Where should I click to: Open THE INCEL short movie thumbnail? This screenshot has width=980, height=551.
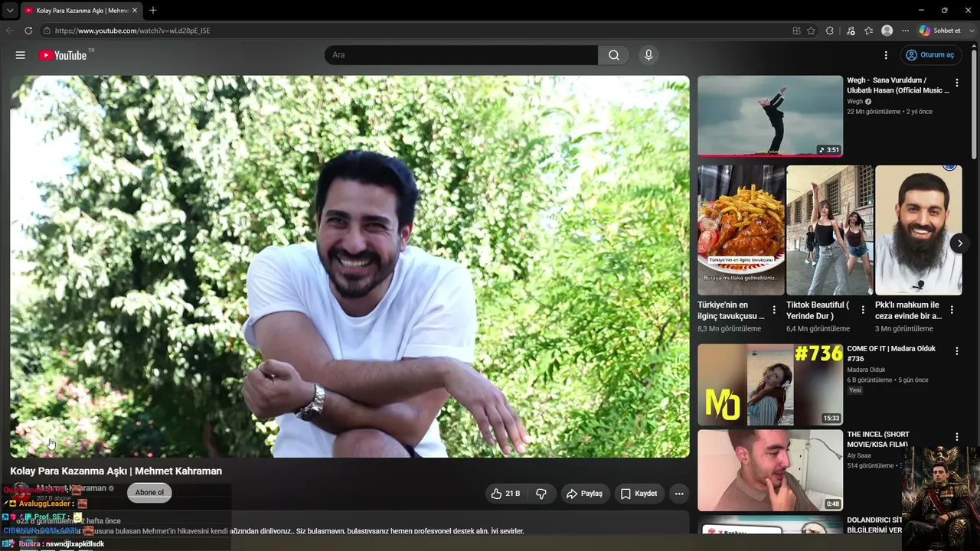[770, 470]
